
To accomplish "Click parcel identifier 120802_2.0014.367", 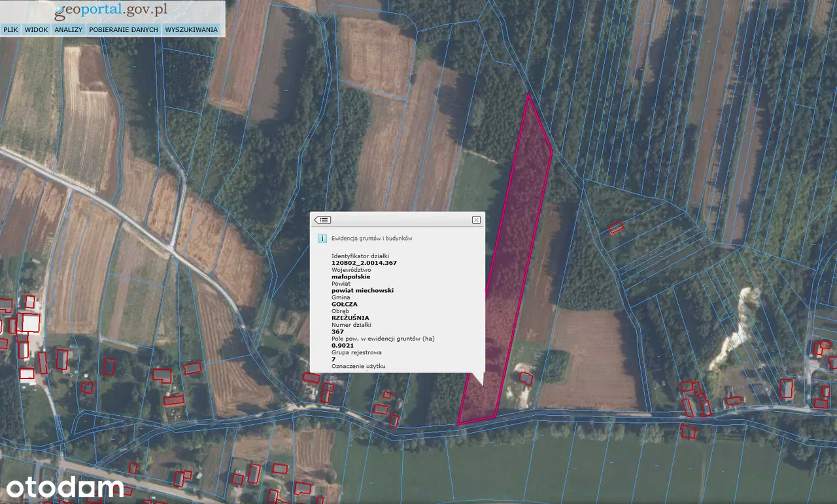I will [x=364, y=263].
